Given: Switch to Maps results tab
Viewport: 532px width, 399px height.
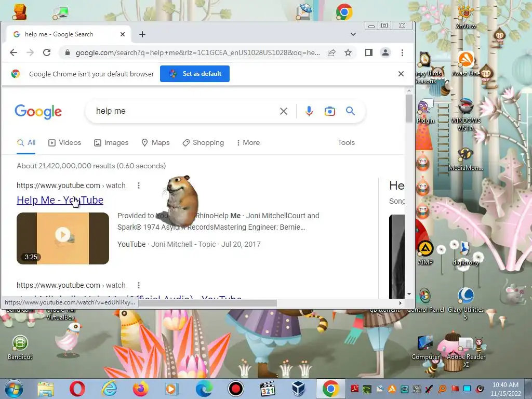Looking at the screenshot, I should (155, 143).
